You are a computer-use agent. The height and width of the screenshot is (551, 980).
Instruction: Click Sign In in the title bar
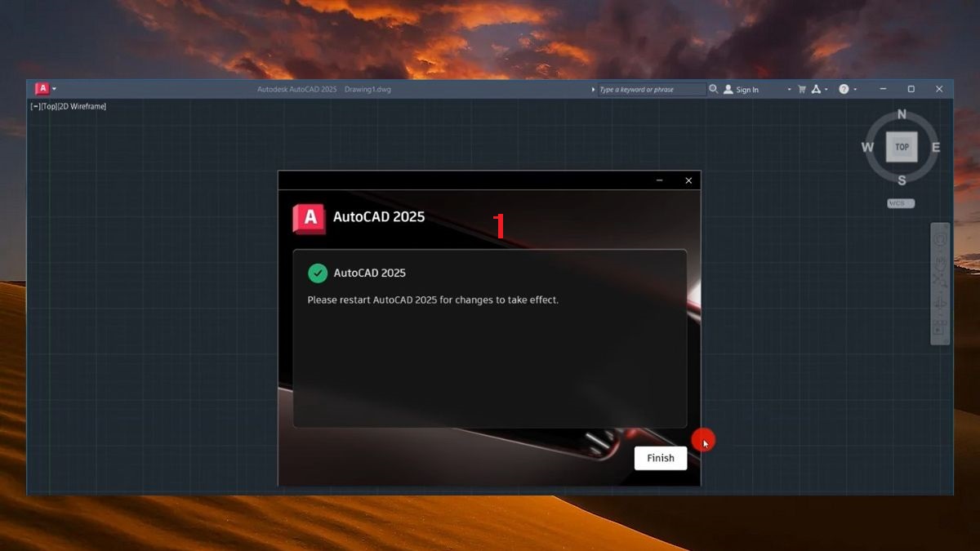click(x=747, y=90)
